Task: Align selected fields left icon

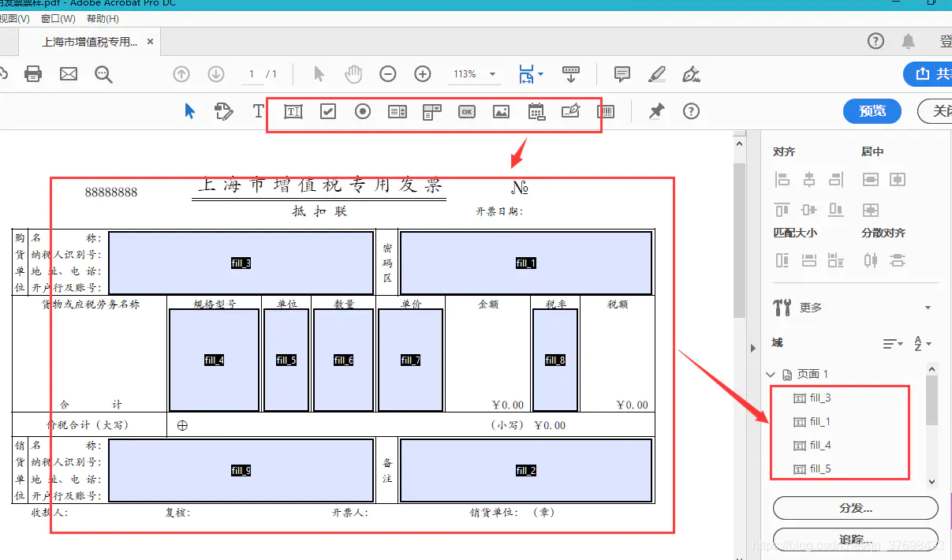Action: (x=782, y=180)
